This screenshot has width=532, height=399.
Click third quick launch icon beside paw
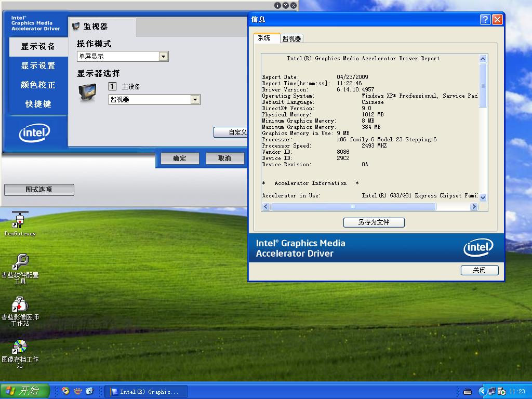pyautogui.click(x=89, y=391)
